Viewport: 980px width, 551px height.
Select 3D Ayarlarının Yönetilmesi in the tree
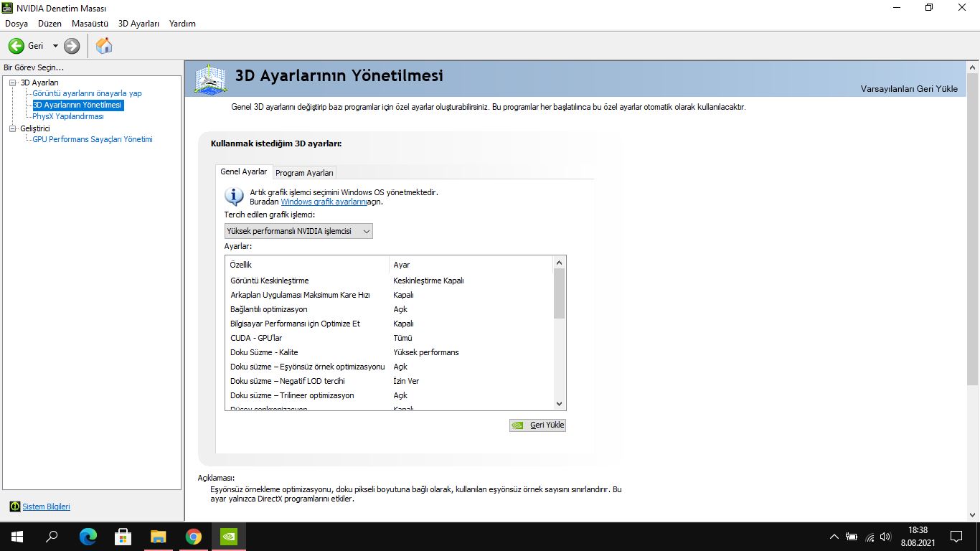click(77, 105)
